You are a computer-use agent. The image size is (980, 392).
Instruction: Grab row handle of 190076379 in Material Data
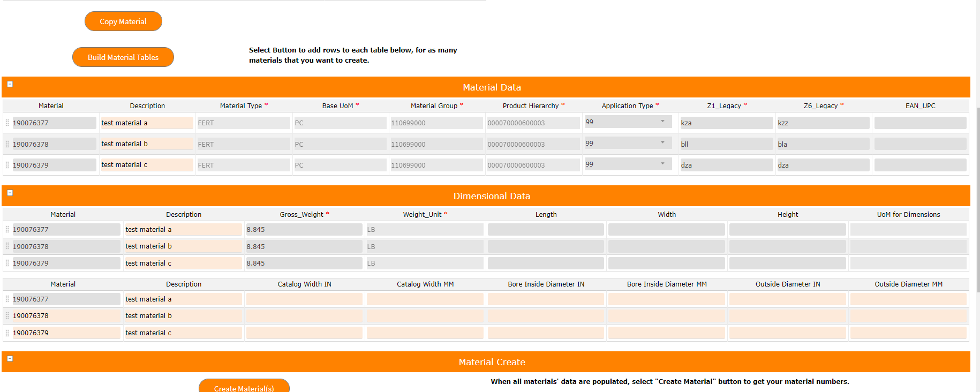tap(7, 165)
